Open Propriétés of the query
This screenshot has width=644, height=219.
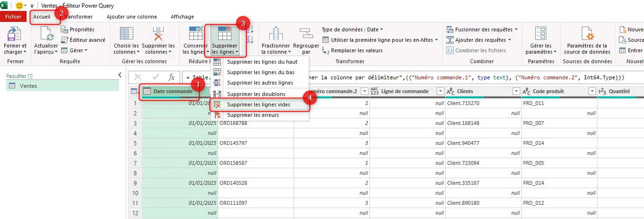[x=78, y=29]
